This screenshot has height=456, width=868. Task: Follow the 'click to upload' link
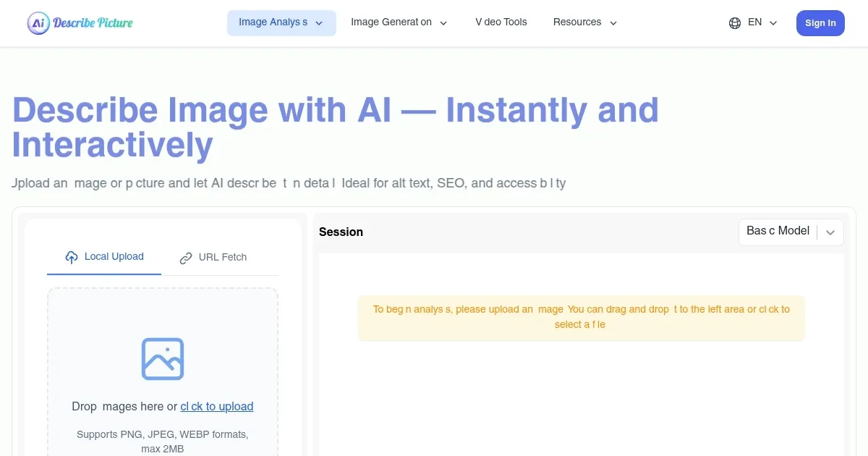[217, 407]
